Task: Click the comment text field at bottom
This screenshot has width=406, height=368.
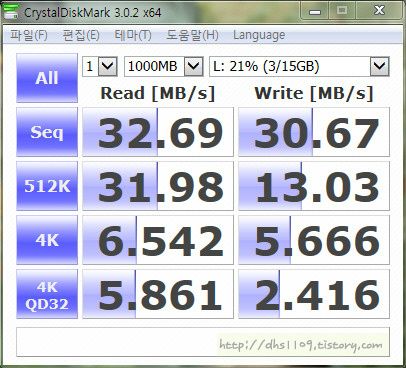Action: tap(203, 342)
